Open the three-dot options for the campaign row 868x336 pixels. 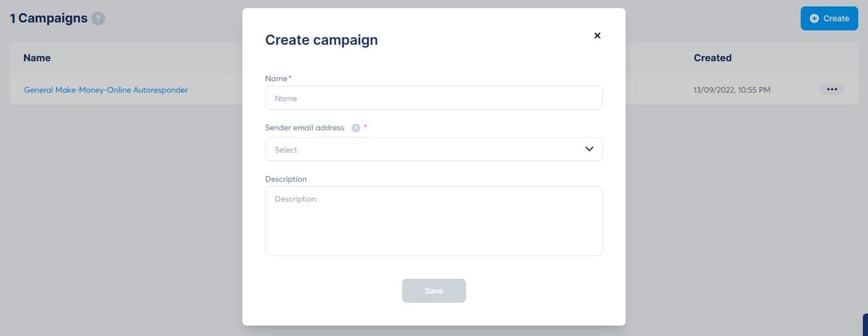[832, 90]
